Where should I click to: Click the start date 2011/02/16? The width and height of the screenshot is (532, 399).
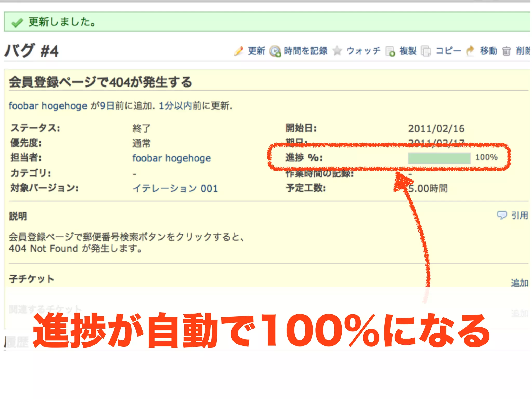436,129
